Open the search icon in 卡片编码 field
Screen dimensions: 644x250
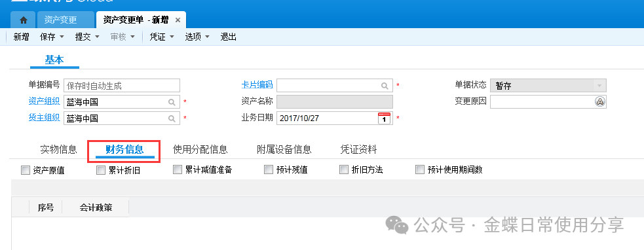click(385, 86)
